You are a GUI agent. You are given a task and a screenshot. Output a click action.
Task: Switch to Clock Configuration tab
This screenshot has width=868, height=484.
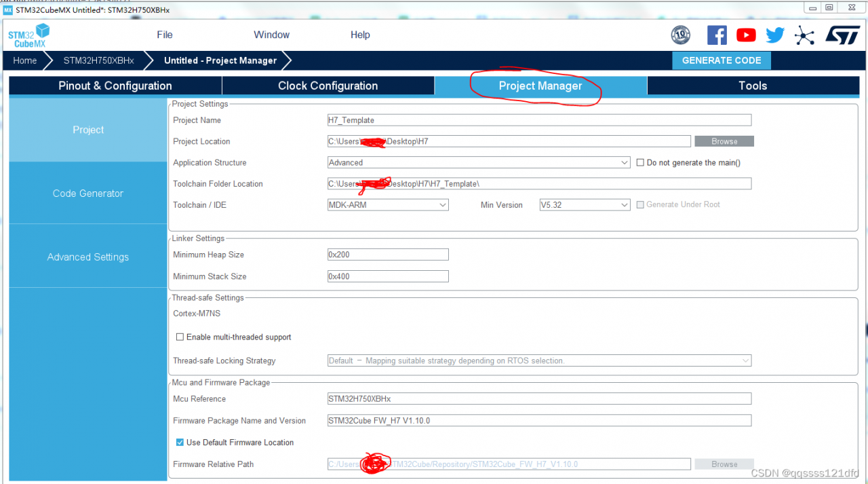tap(328, 86)
